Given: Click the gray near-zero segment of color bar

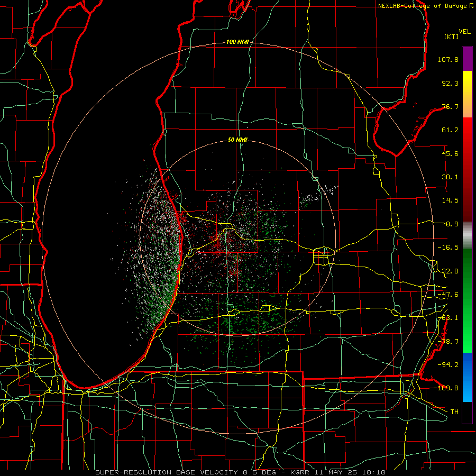Looking at the screenshot, I should pos(467,235).
